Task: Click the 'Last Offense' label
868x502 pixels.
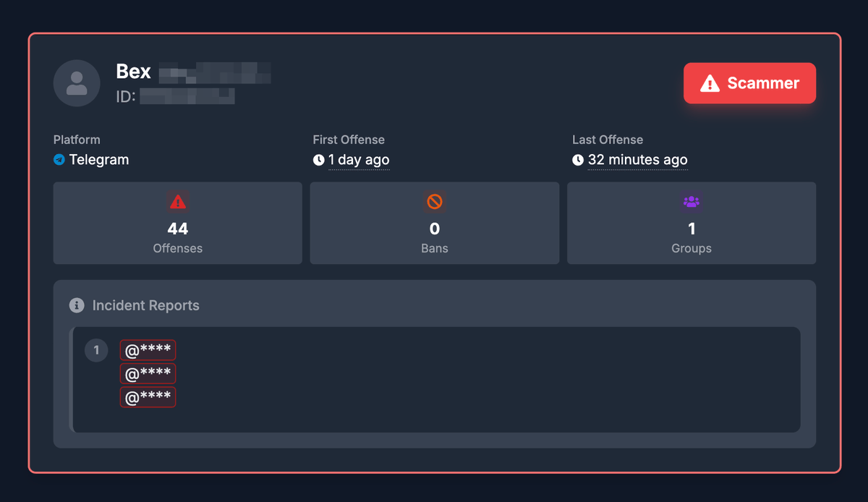Action: [608, 140]
